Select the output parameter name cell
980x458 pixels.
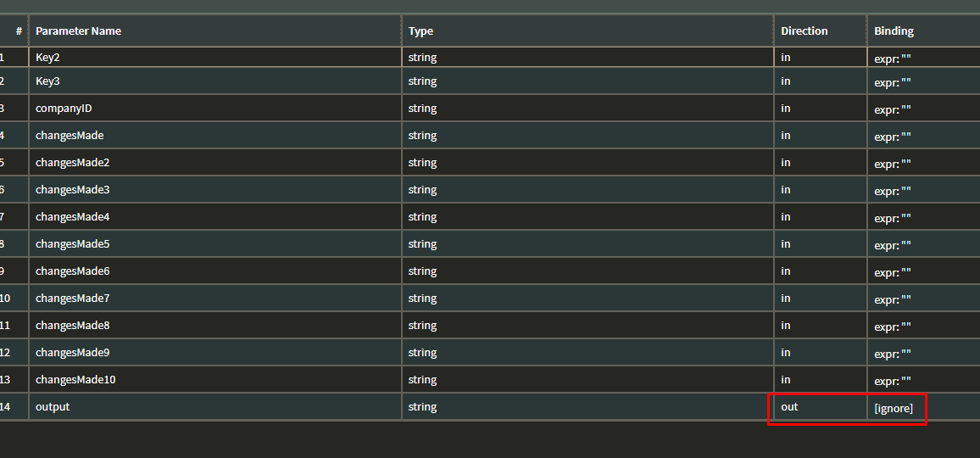215,407
